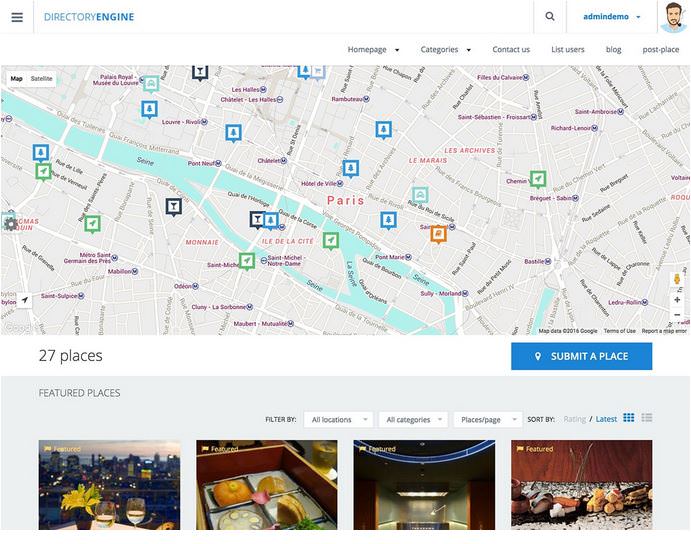
Task: Click the green marker near Rue de Lille
Action: 43,171
